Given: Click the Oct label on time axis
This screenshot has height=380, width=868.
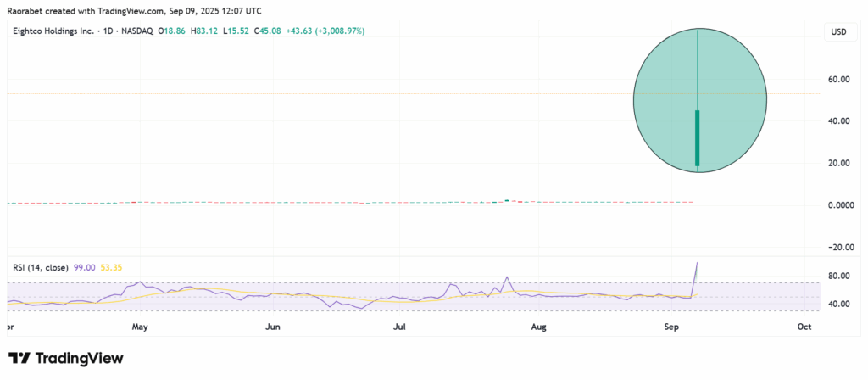Looking at the screenshot, I should point(804,326).
